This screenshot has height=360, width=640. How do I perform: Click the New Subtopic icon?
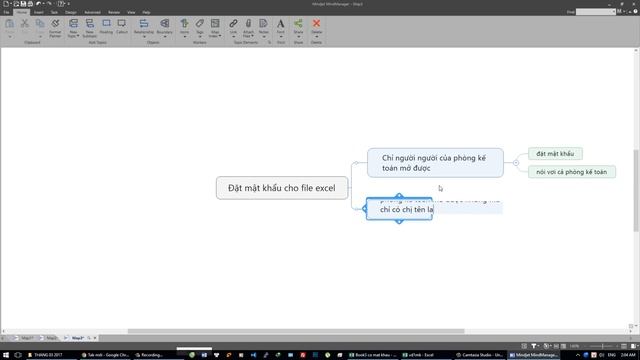[x=90, y=24]
